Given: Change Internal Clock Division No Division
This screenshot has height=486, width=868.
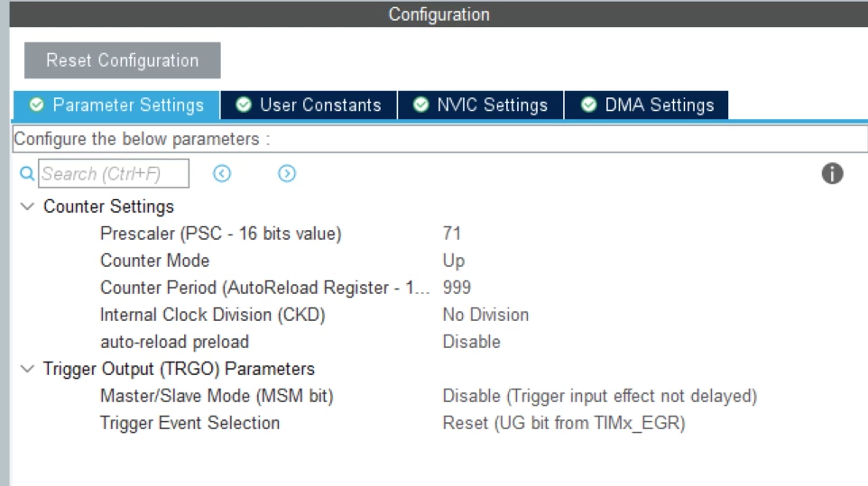Looking at the screenshot, I should 485,315.
